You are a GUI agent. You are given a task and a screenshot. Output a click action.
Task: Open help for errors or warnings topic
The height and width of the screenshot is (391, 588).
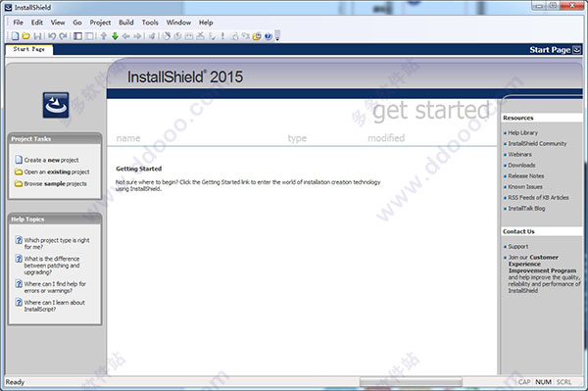55,287
